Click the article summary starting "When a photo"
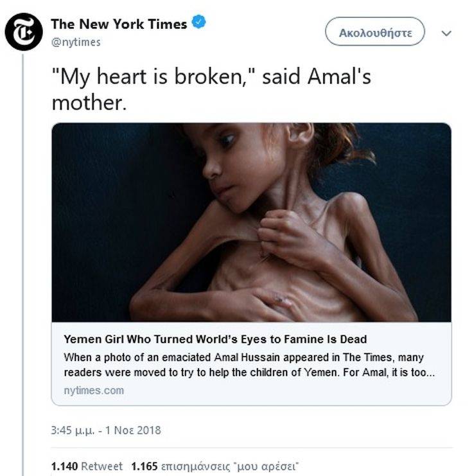472x476 pixels. coord(244,357)
